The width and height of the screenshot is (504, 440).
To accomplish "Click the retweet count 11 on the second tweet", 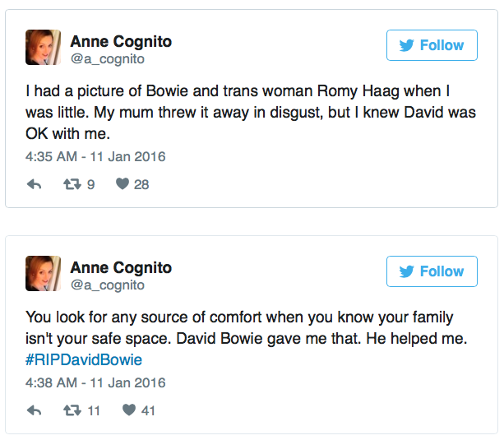I will tap(94, 410).
